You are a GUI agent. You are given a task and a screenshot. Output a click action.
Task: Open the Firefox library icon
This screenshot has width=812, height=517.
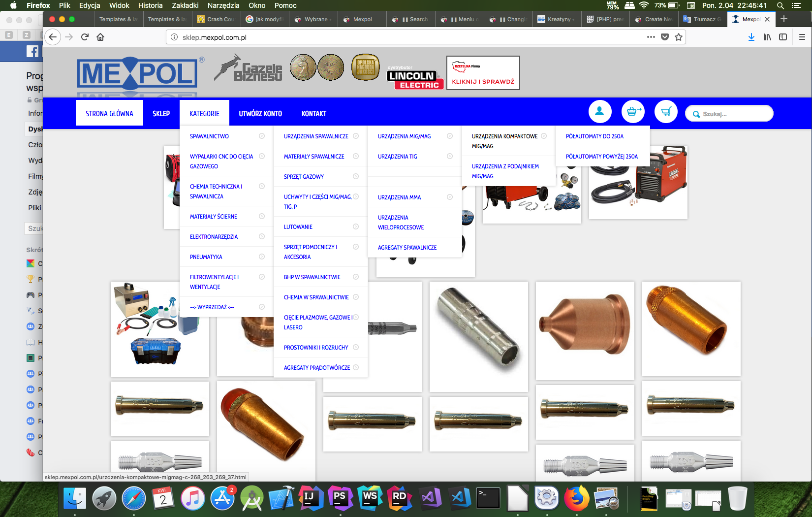point(767,37)
